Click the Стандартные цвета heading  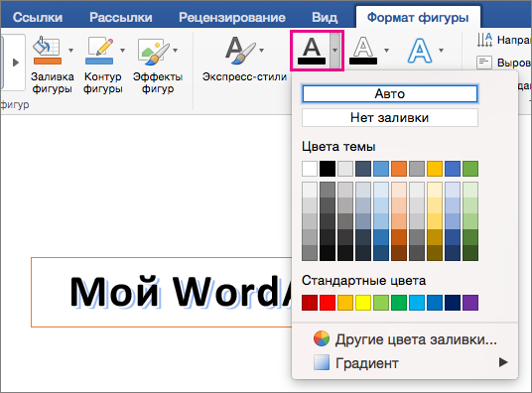[x=363, y=280]
